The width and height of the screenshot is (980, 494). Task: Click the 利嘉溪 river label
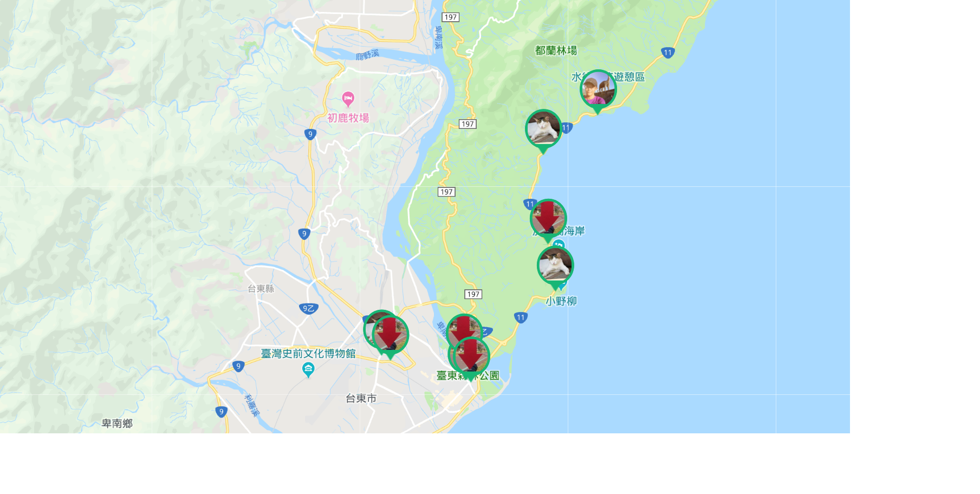pyautogui.click(x=252, y=405)
